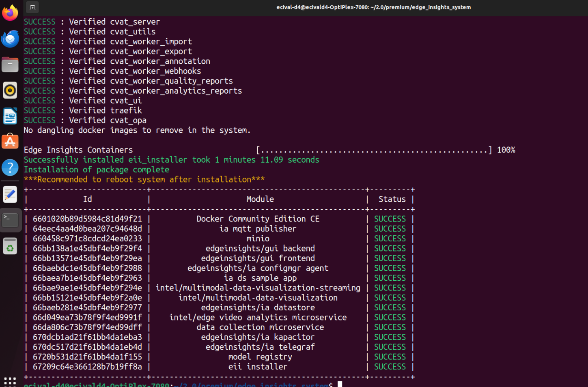Click the 'Verified cvat_server' line
The width and height of the screenshot is (588, 387).
92,22
